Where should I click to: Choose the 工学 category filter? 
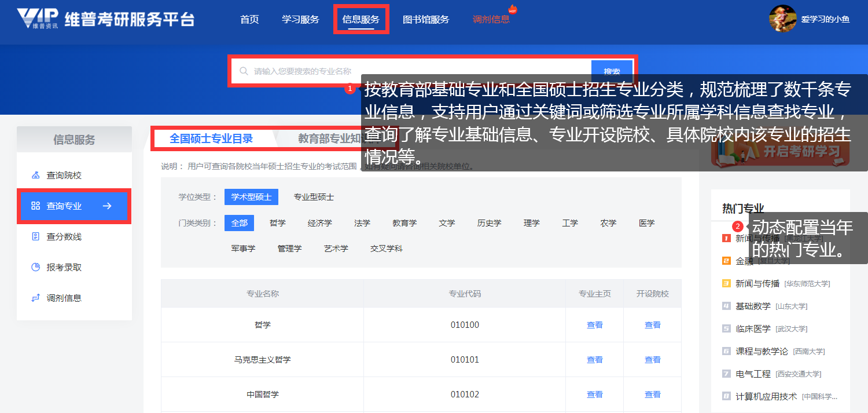(570, 223)
